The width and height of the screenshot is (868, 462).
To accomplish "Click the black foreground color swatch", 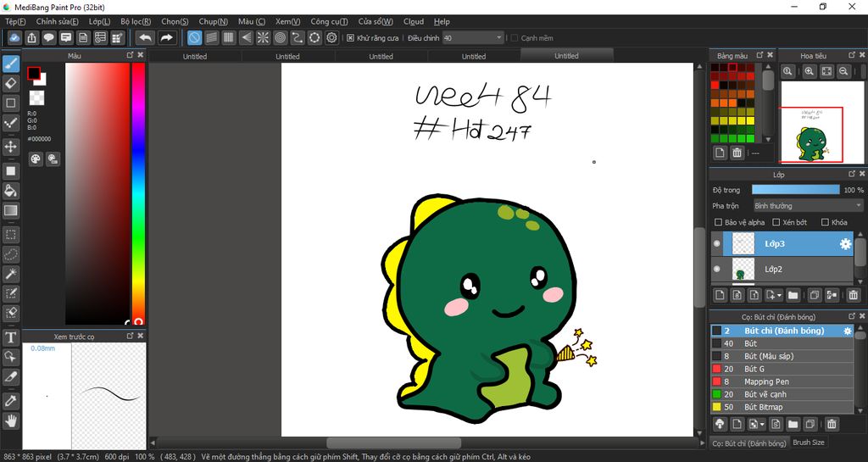I will pyautogui.click(x=34, y=73).
